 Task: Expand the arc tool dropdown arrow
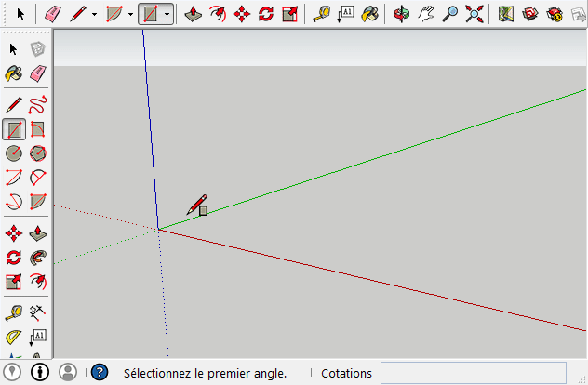click(130, 15)
